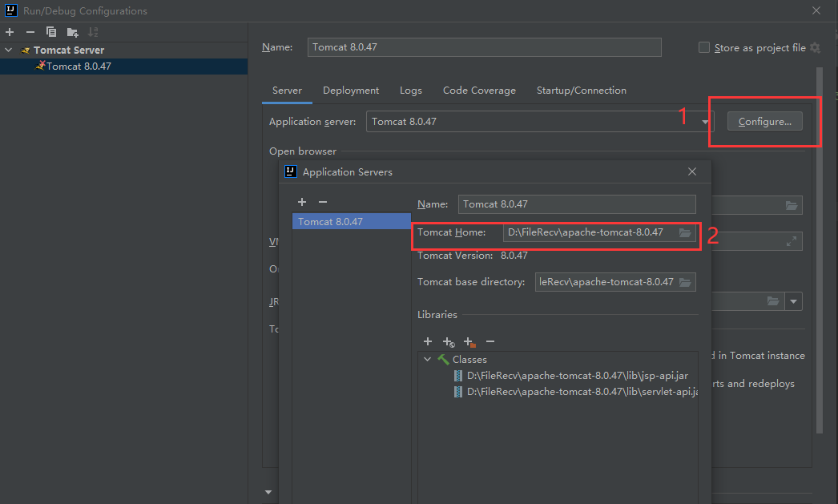Click the Tomcat Version value 8.0.47
The width and height of the screenshot is (838, 504).
(514, 256)
